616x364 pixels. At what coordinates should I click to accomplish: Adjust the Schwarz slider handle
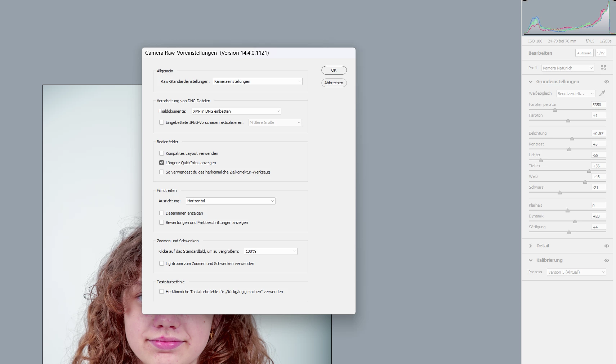[x=559, y=193]
